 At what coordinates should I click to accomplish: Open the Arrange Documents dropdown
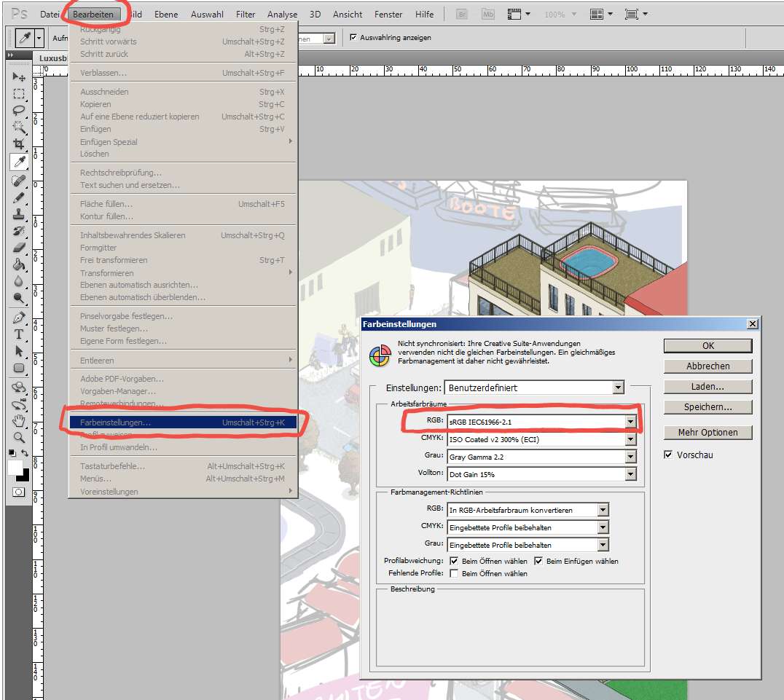click(601, 14)
